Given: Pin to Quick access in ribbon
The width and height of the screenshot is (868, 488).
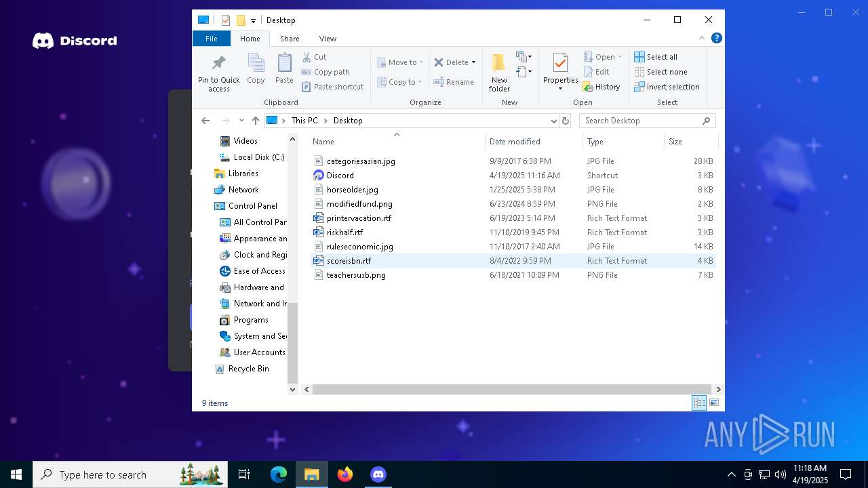Looking at the screenshot, I should (218, 73).
